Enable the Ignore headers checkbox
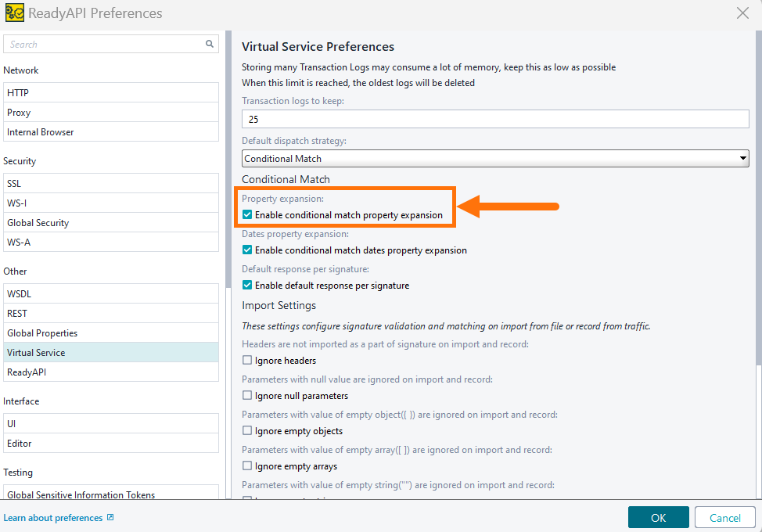This screenshot has width=762, height=532. (x=247, y=361)
